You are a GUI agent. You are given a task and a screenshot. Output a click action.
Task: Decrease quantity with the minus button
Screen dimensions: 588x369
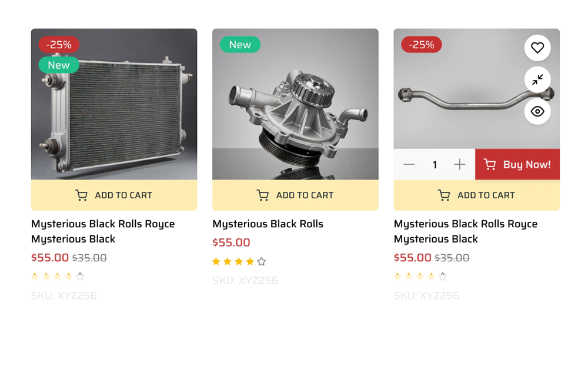coord(409,164)
